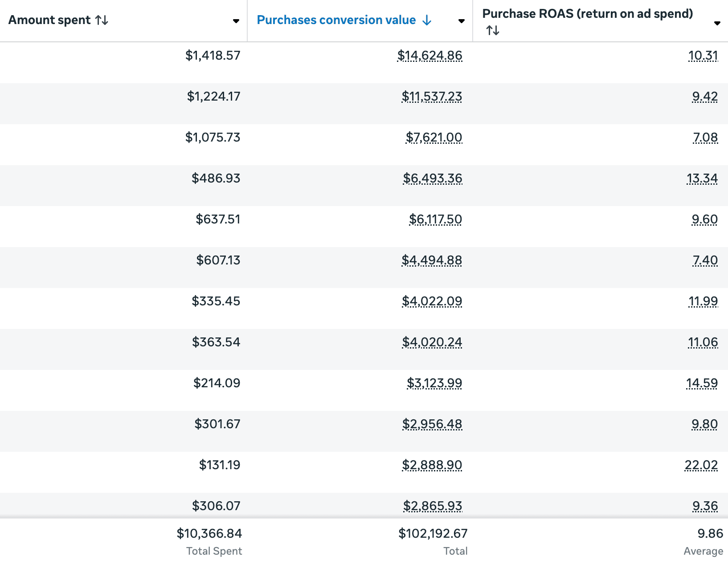
Task: Select the Purchase ROAS column header text
Action: [587, 14]
